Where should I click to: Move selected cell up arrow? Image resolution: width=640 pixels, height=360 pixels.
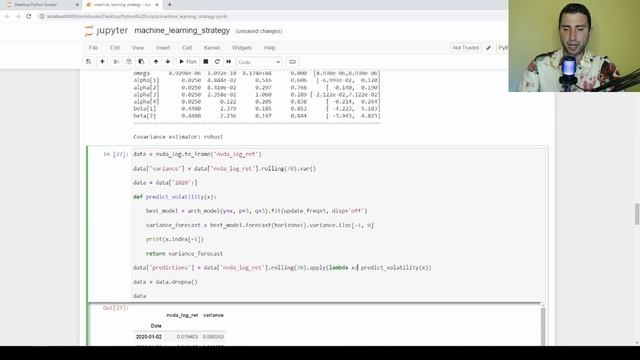[x=156, y=62]
